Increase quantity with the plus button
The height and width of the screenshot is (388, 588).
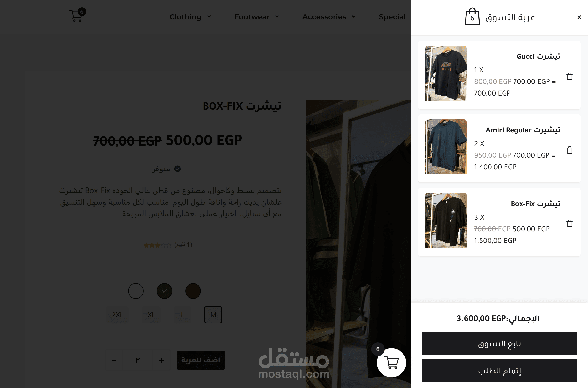(162, 360)
